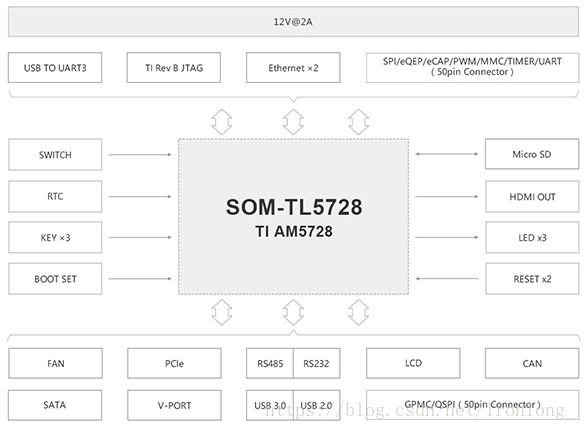Select the KEY ×3 block

(55, 238)
